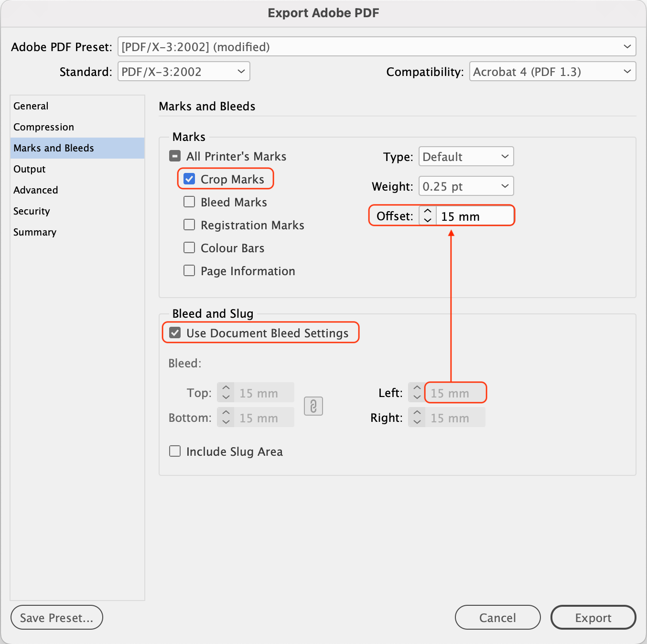
Task: Click the Export button
Action: pos(593,618)
